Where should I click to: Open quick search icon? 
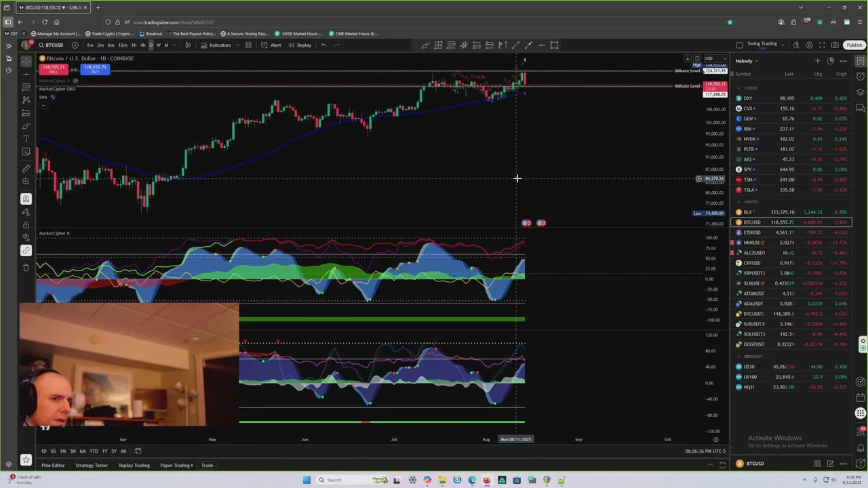[796, 45]
